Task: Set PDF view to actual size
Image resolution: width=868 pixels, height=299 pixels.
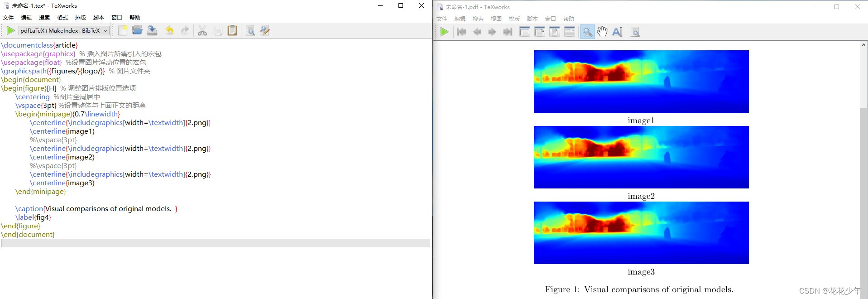Action: 525,32
